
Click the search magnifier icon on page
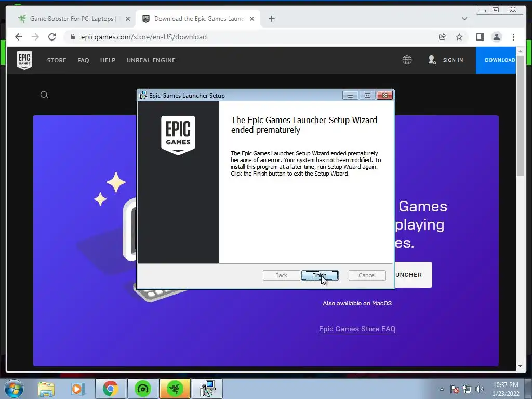[44, 95]
